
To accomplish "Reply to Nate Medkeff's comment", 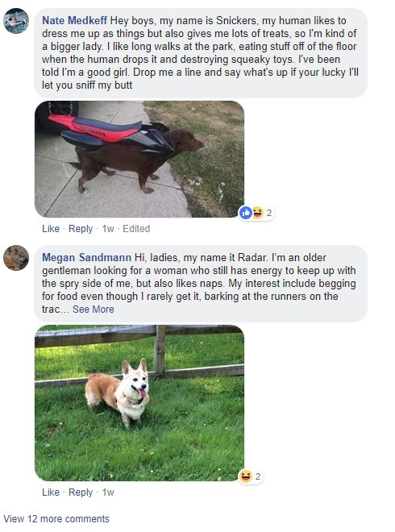I will pos(81,229).
